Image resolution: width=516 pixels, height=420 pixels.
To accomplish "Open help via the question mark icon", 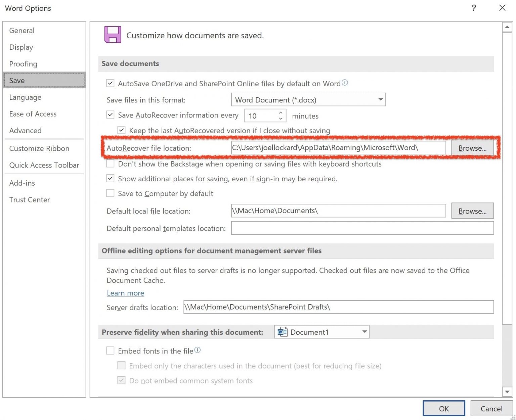I will point(474,8).
